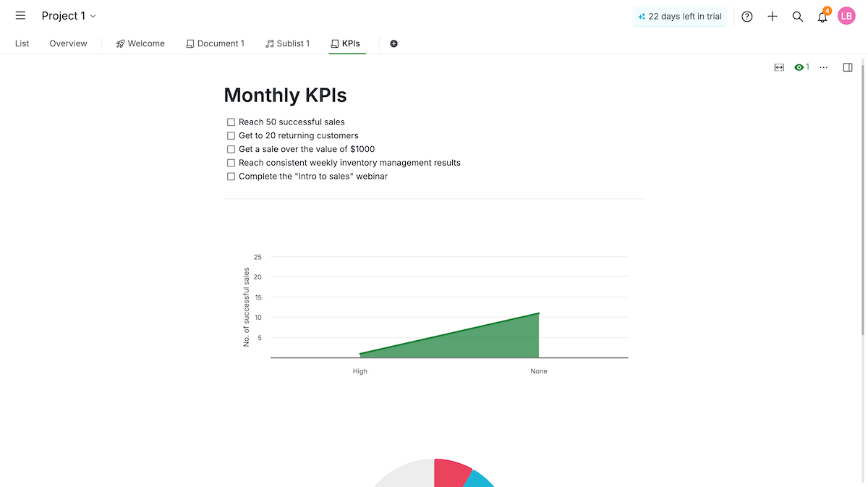Open your LB profile avatar

846,15
